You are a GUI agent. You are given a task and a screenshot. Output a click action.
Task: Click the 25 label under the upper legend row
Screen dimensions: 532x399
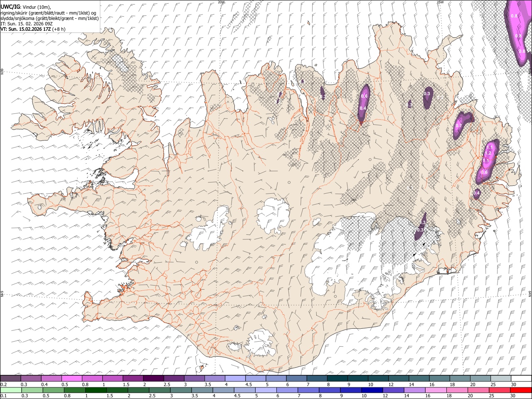493,384
